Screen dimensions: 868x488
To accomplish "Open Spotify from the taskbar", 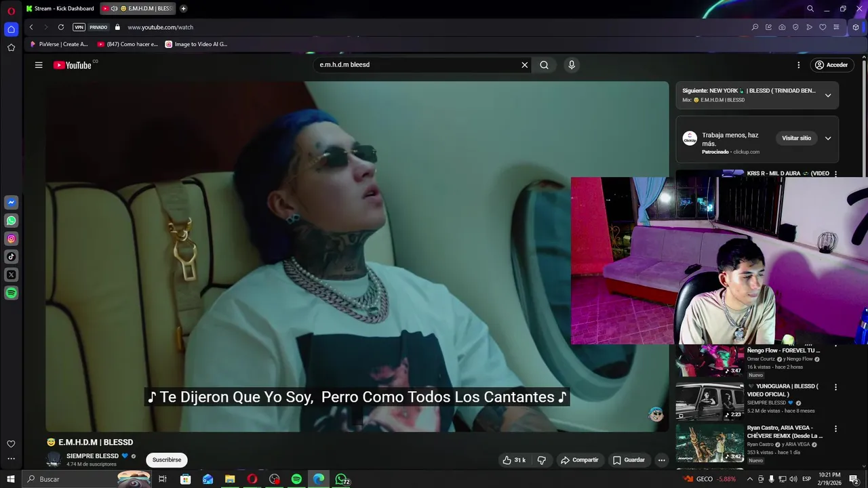I will pyautogui.click(x=296, y=479).
